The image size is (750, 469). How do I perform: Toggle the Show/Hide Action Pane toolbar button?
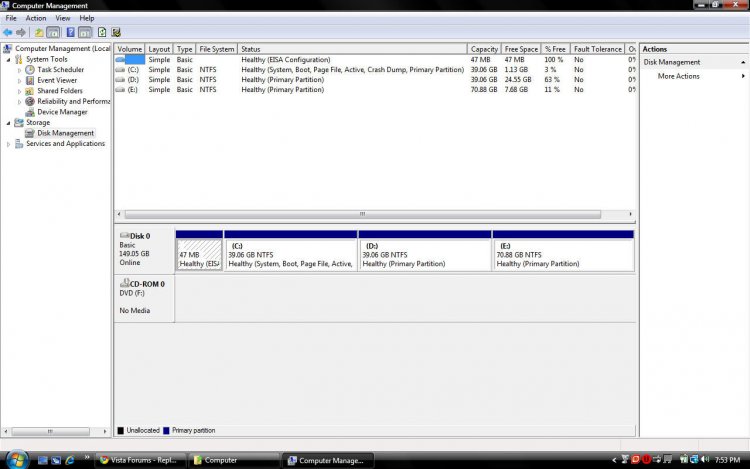click(x=85, y=33)
